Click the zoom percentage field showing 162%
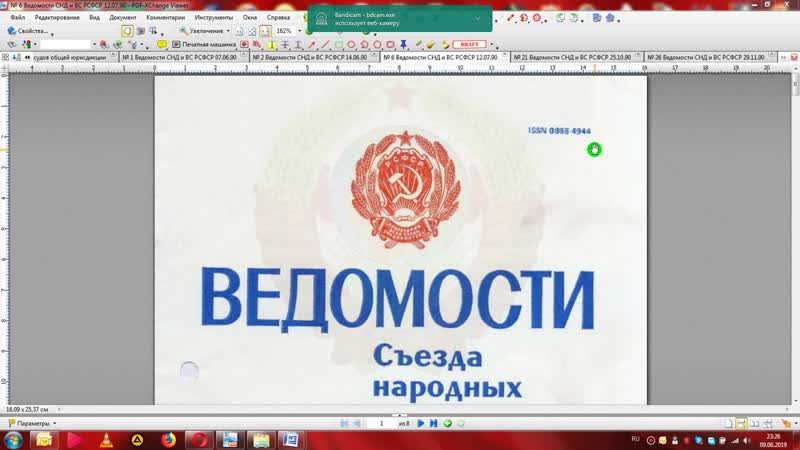Screen dimensions: 800x450 pos(284,31)
